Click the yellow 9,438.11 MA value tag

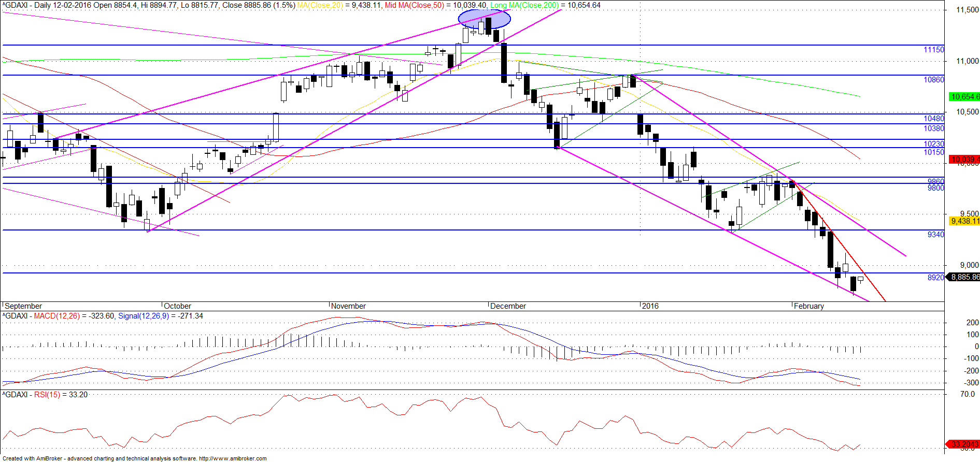964,221
